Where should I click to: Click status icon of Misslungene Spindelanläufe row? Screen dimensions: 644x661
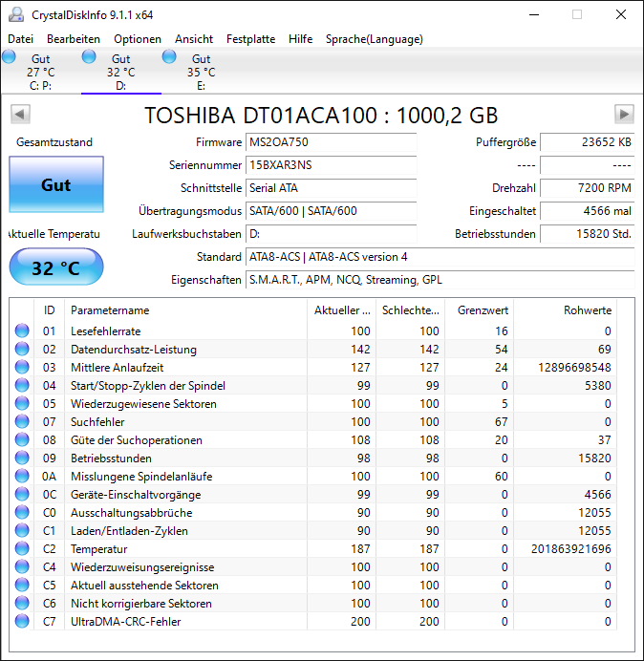(22, 476)
